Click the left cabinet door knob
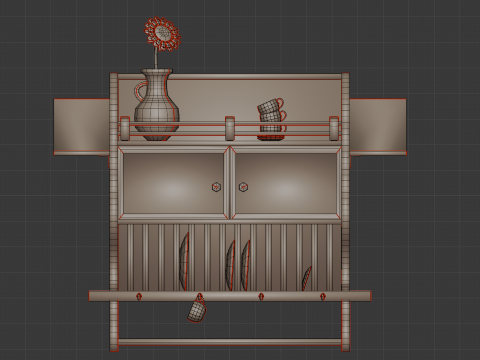The image size is (480, 360). coord(216,187)
